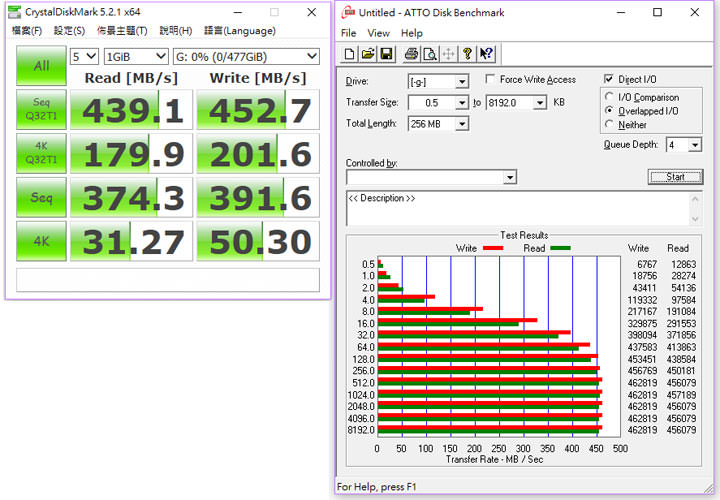Click the yellow Help question icon in ATTO
Viewport: 720px width, 500px height.
point(467,54)
